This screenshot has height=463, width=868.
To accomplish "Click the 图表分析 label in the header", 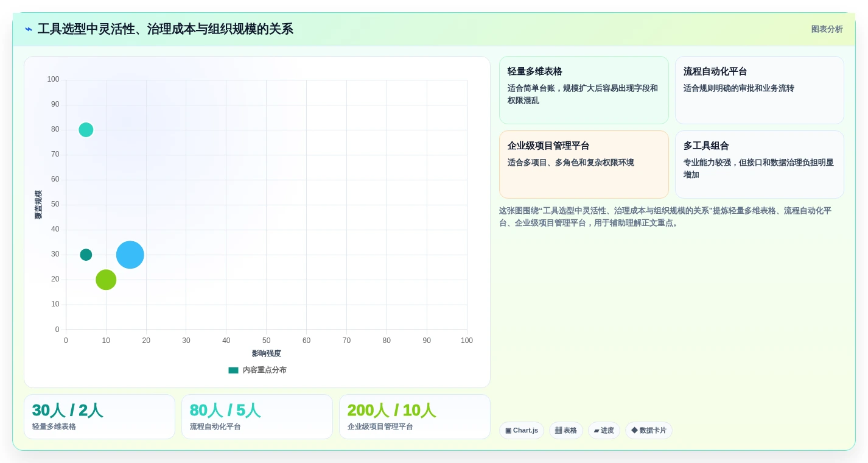I will click(827, 29).
